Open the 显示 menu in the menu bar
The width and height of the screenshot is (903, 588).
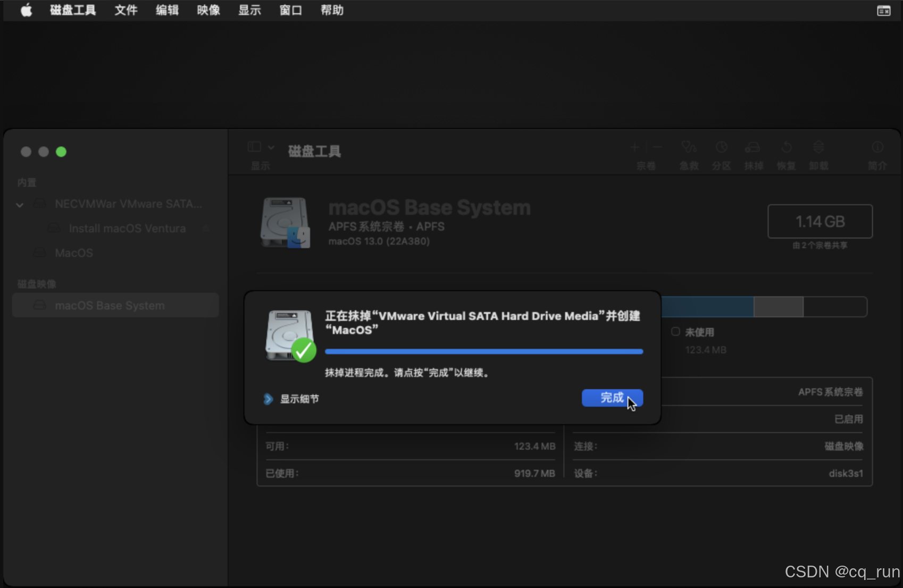coord(249,10)
